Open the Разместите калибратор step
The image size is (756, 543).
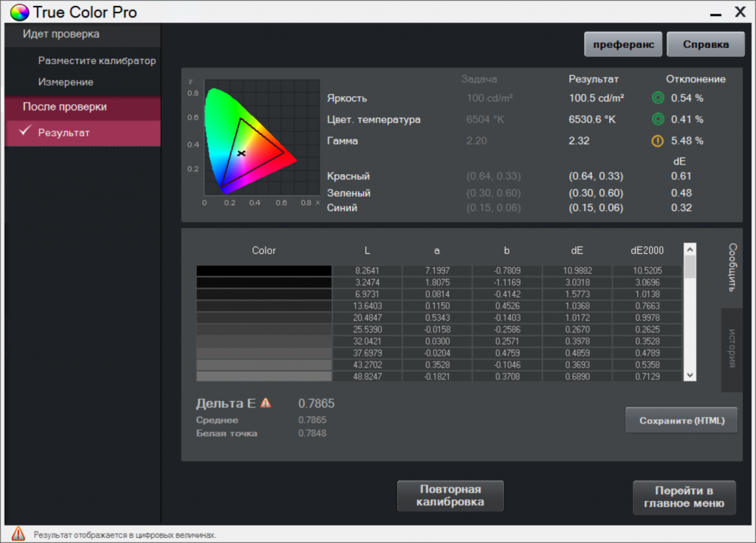97,60
